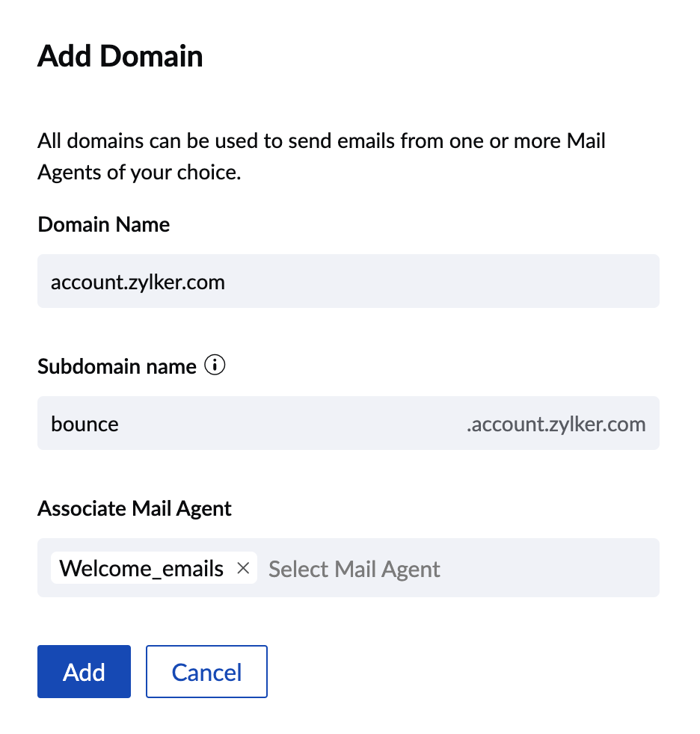Click the Cancel button to discard changes
The width and height of the screenshot is (700, 734).
[206, 671]
